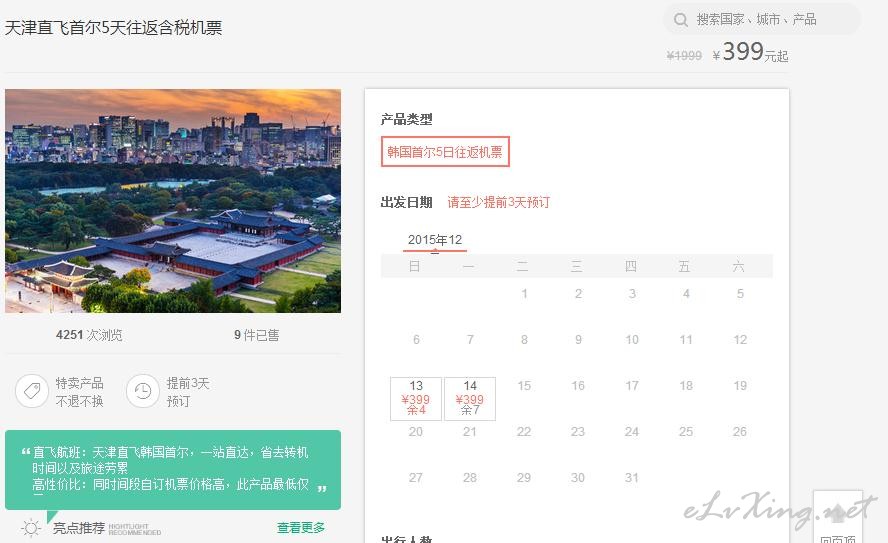
Task: Click calendar date 10
Action: [x=632, y=339]
